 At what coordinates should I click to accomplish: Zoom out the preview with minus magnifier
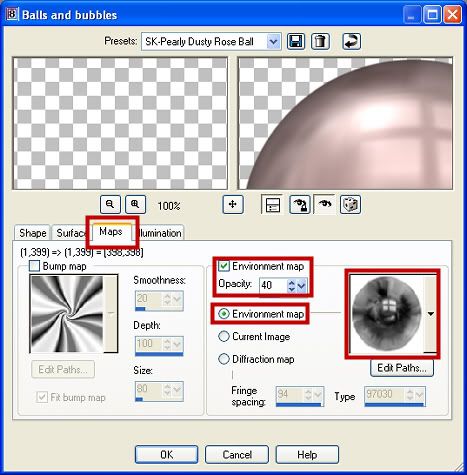click(110, 204)
